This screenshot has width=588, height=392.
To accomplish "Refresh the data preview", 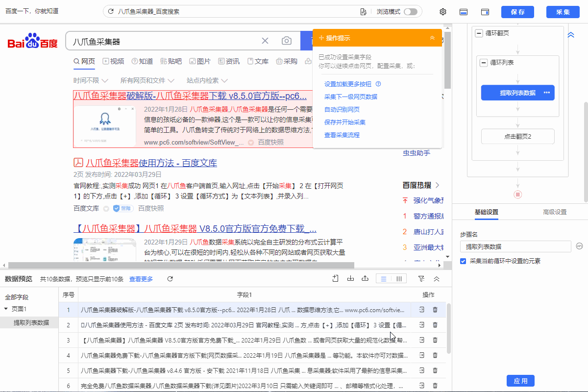I will click(170, 279).
